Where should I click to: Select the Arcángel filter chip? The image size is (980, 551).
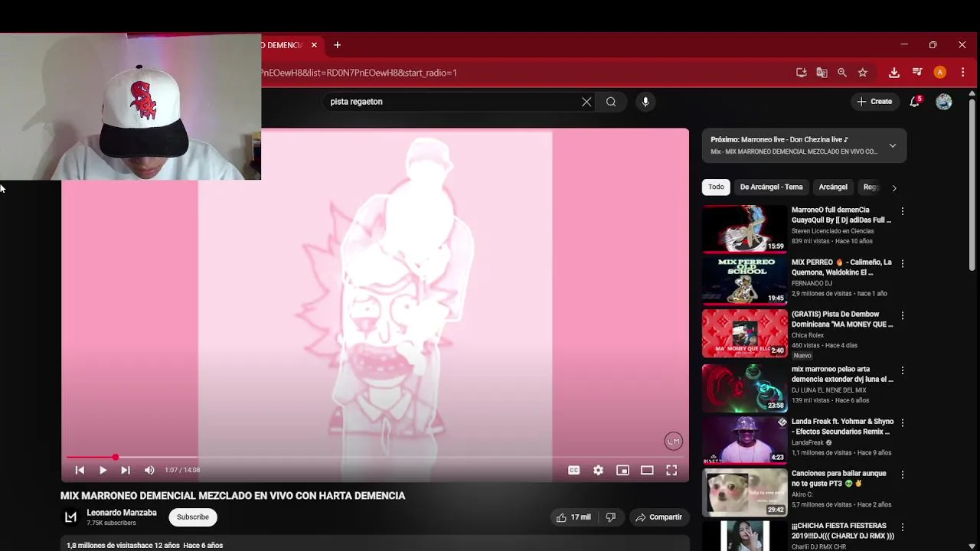click(x=833, y=187)
